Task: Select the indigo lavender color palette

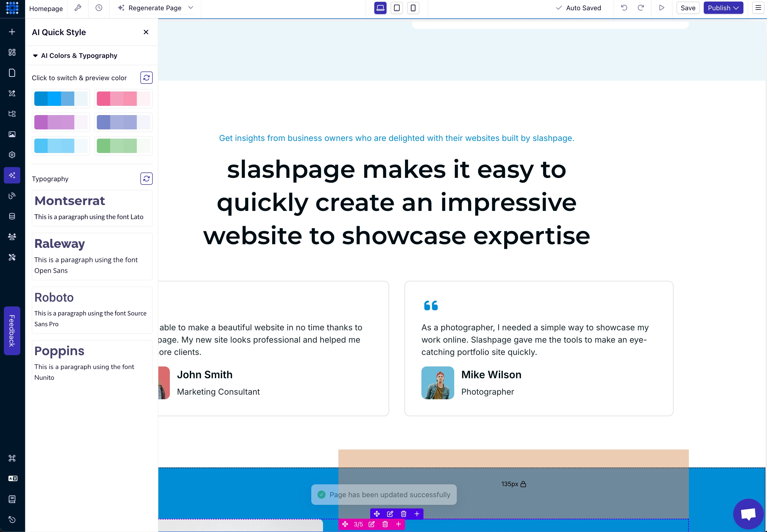Action: (x=123, y=122)
